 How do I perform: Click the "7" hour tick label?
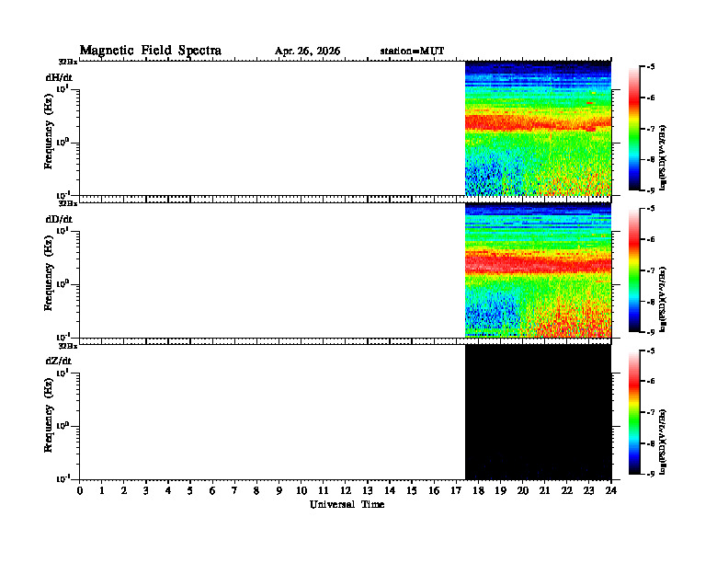click(235, 490)
